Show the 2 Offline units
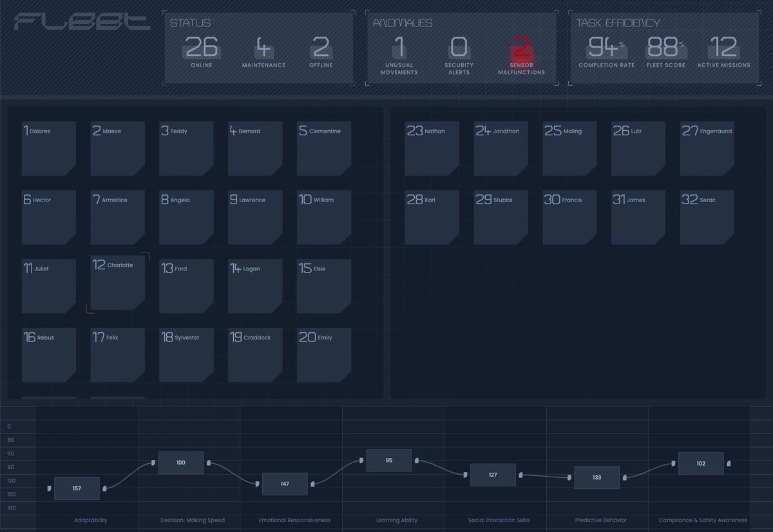The width and height of the screenshot is (773, 532). [x=321, y=52]
